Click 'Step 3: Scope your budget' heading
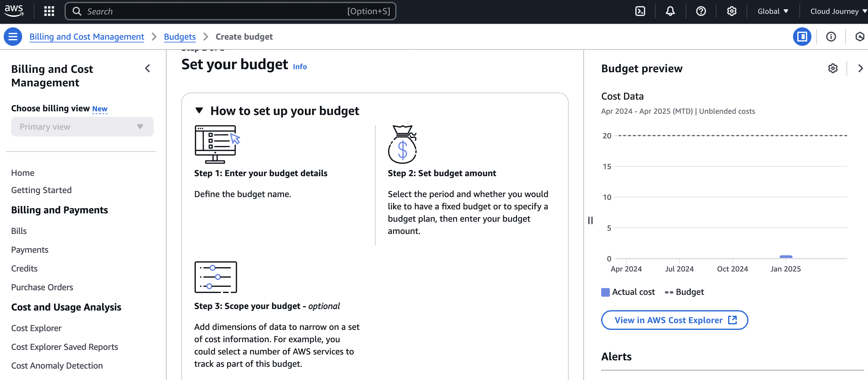The height and width of the screenshot is (380, 868). (267, 306)
